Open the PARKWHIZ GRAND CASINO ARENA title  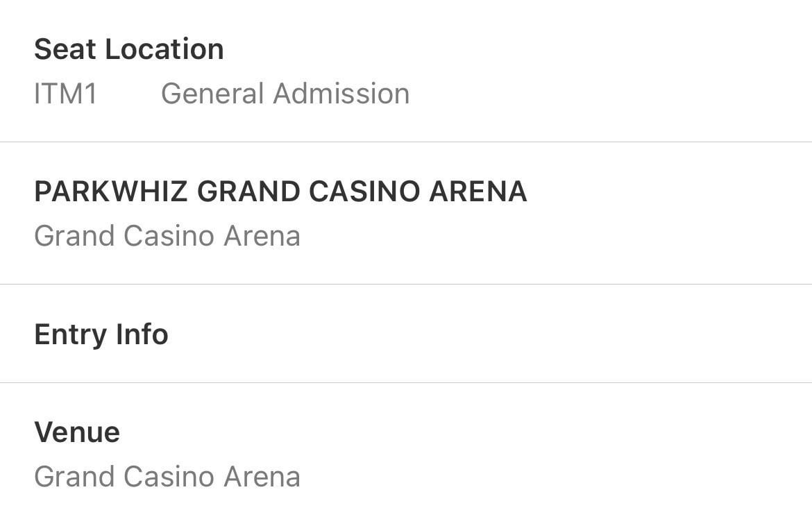280,192
